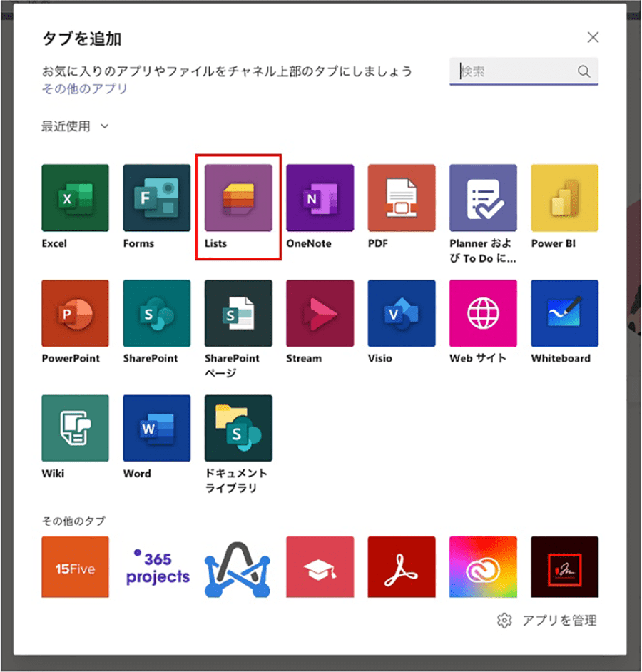The height and width of the screenshot is (672, 642).
Task: Add the Adobe Acrobat app
Action: point(402,567)
